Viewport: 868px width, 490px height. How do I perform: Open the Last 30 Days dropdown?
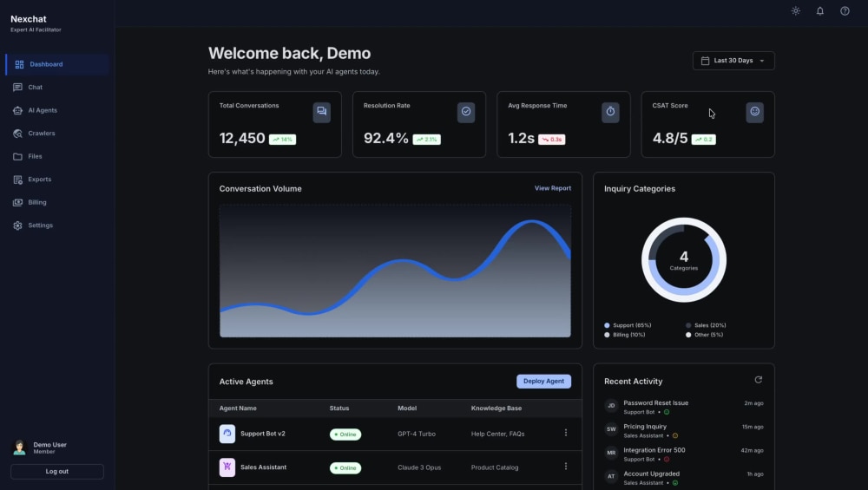click(x=733, y=61)
